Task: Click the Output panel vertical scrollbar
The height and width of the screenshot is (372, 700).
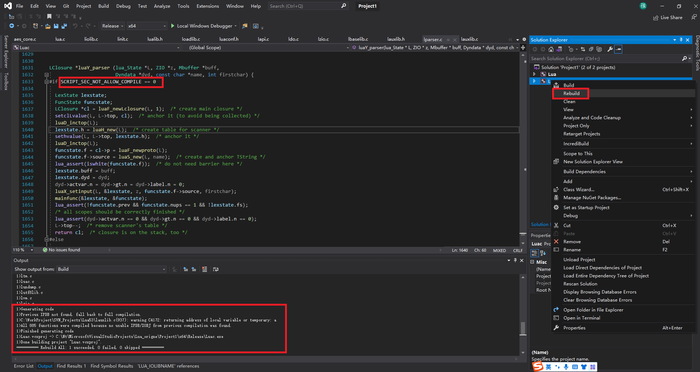Action: click(x=523, y=314)
